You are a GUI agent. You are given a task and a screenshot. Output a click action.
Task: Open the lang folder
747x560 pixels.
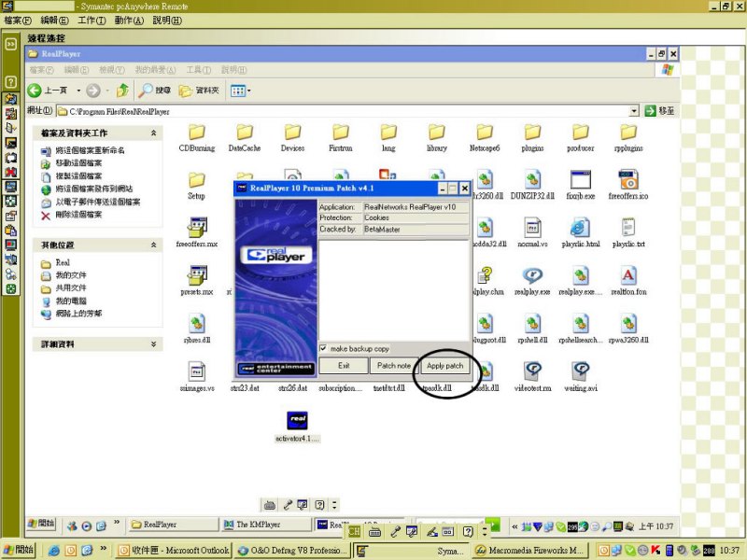point(388,133)
